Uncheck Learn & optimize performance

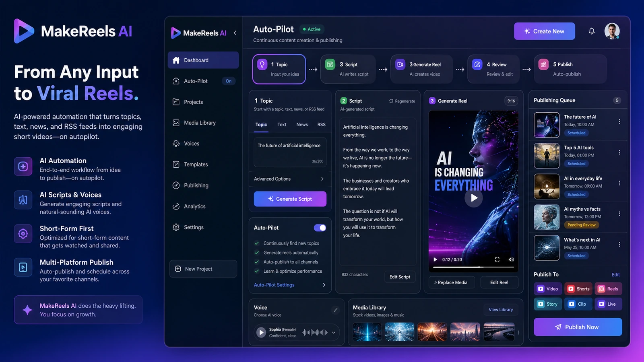[257, 271]
